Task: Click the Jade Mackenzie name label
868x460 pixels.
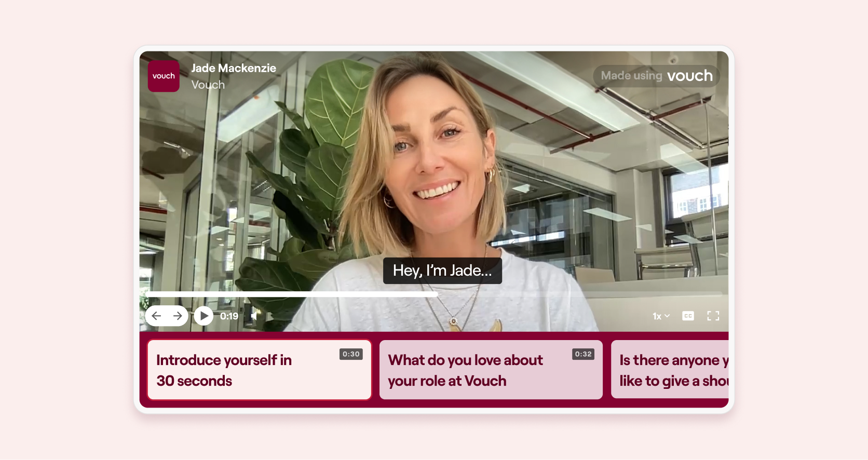Action: (x=234, y=68)
